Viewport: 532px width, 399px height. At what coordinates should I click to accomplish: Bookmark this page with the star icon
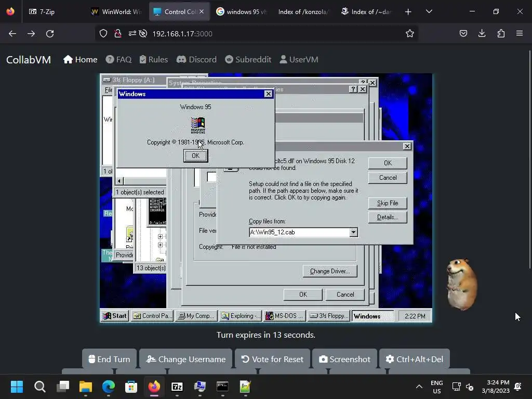coord(410,33)
